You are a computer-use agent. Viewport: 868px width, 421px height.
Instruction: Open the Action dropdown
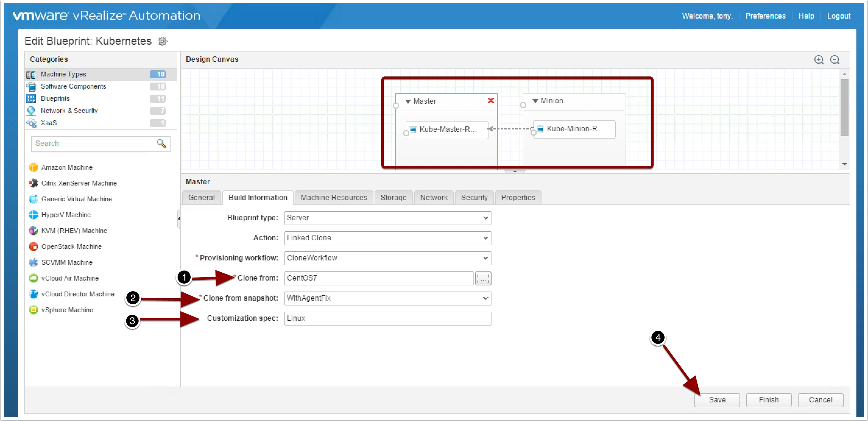point(485,238)
